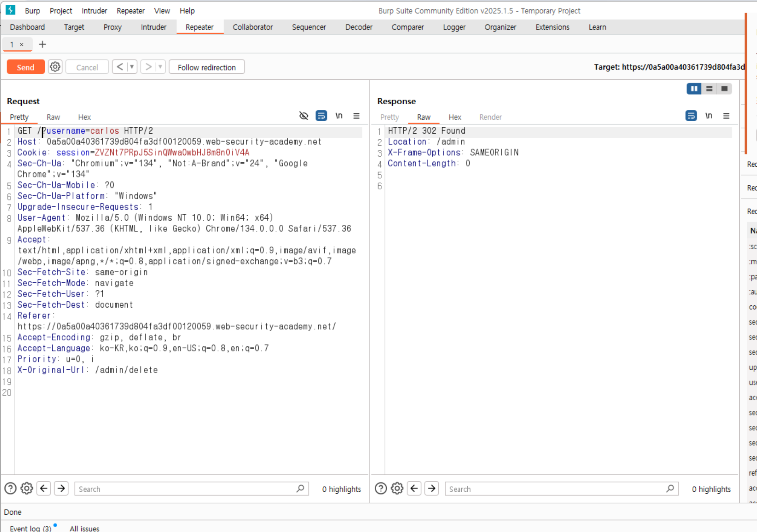Click the Burp Suite logo icon
The width and height of the screenshot is (757, 532).
tap(10, 10)
